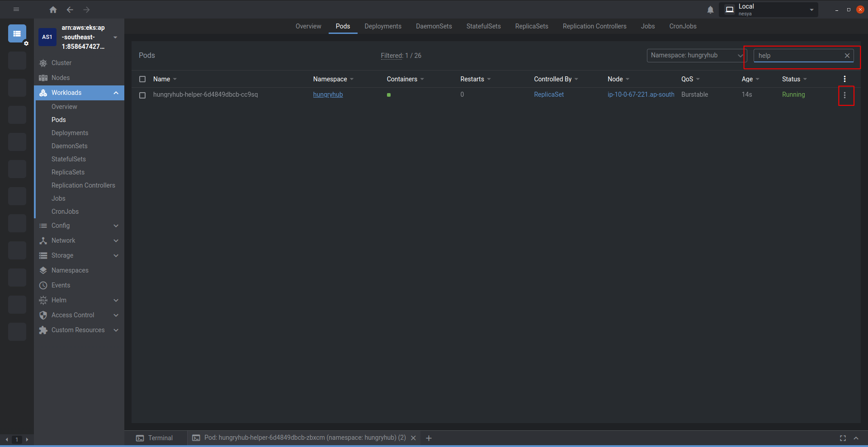Open the notifications bell icon
This screenshot has width=868, height=447.
pos(710,9)
